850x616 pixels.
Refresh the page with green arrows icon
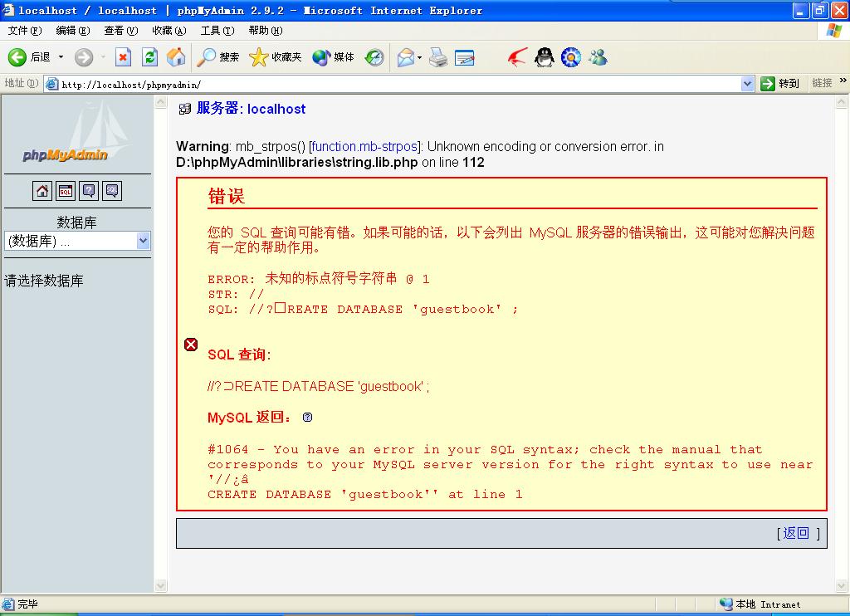(149, 57)
